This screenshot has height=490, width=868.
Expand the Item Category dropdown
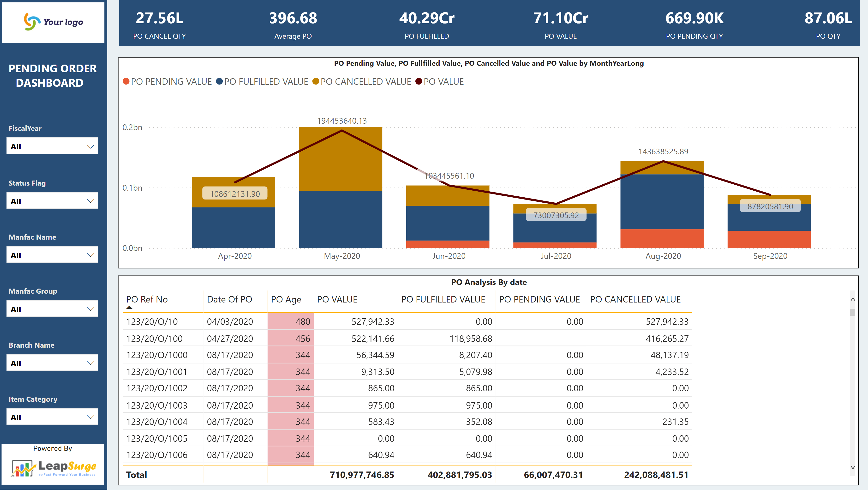pyautogui.click(x=90, y=417)
